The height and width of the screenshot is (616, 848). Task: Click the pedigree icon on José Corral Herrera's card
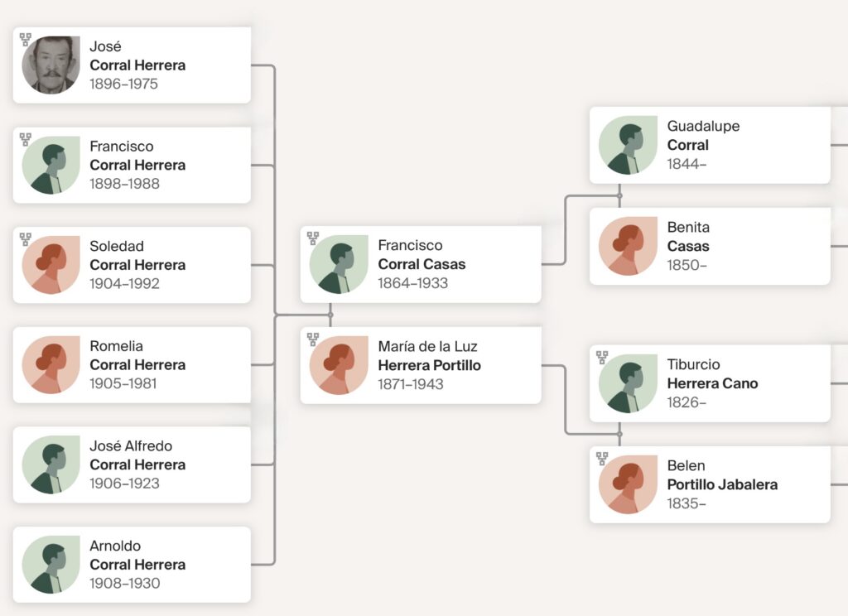(x=26, y=40)
